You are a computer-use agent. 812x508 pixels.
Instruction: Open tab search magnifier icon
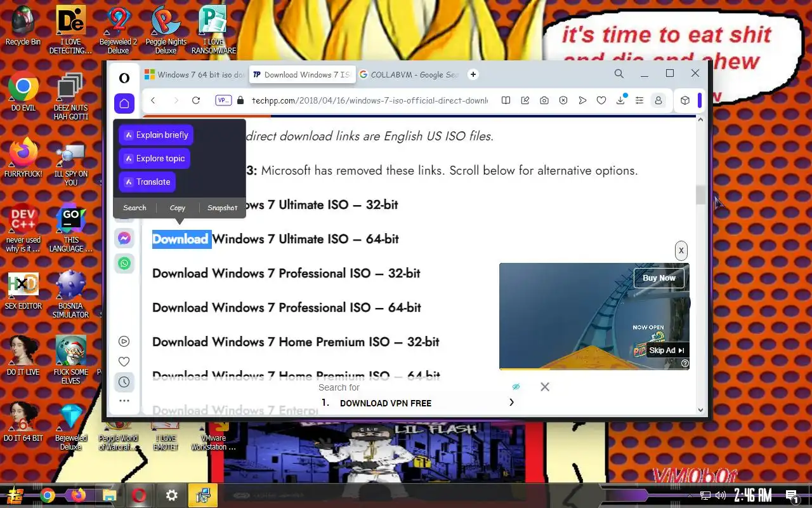click(x=619, y=74)
